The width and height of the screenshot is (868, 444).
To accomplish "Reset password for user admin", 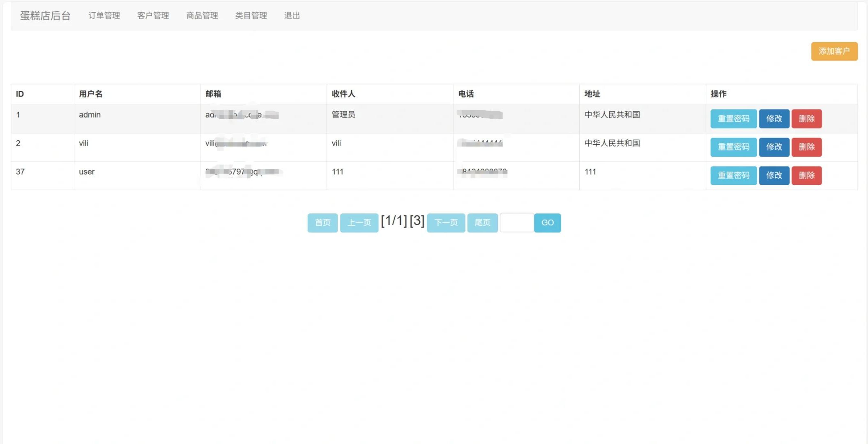I will [x=733, y=119].
